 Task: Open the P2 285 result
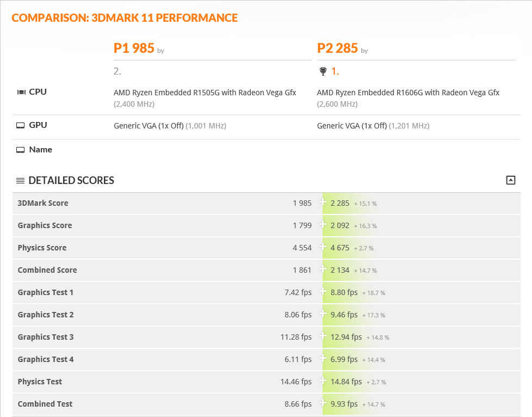(x=337, y=48)
